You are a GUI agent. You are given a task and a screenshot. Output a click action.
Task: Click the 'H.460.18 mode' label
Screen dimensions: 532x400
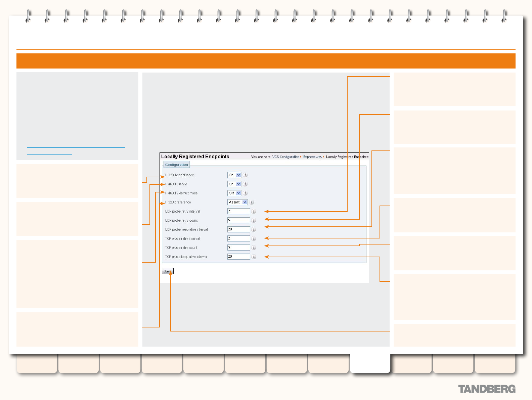[x=176, y=184]
